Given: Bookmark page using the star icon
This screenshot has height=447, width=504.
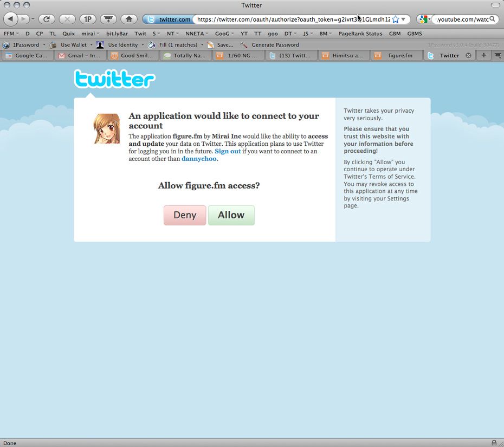Looking at the screenshot, I should pos(395,20).
